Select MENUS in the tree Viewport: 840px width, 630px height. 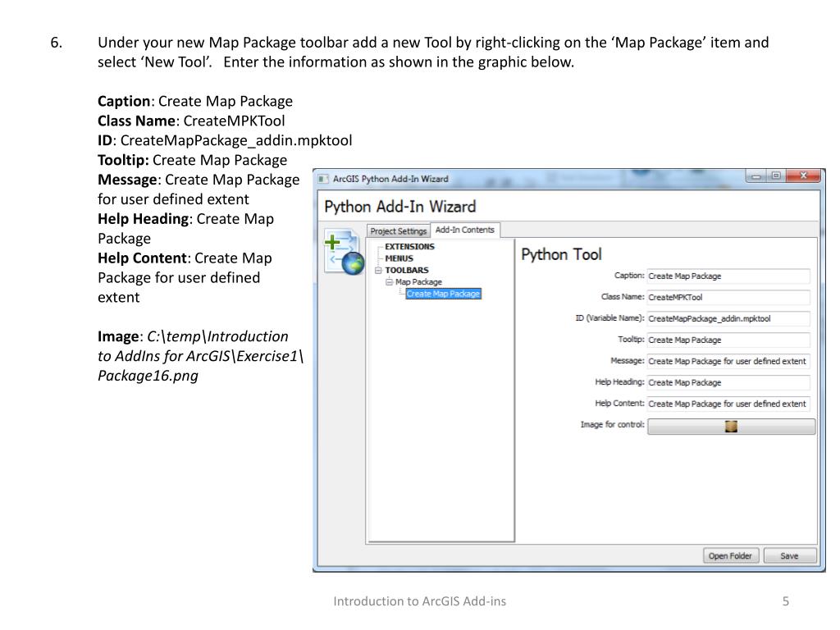click(399, 258)
